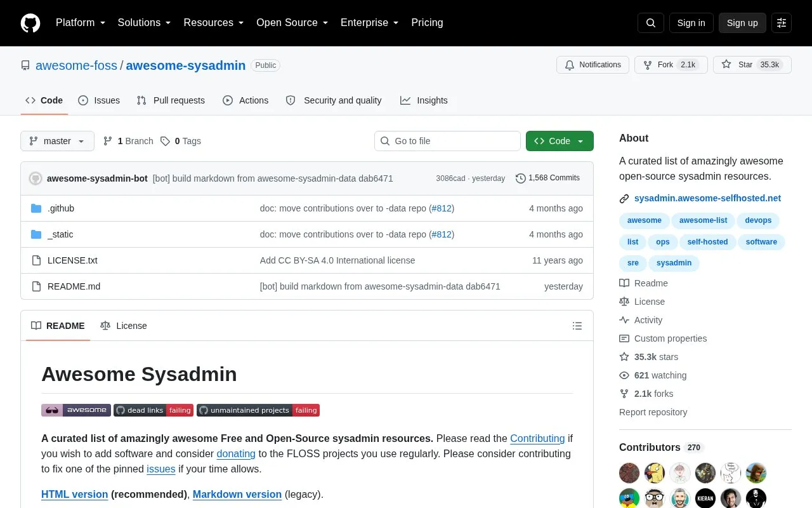
Task: Open the Insights tab
Action: click(x=424, y=100)
